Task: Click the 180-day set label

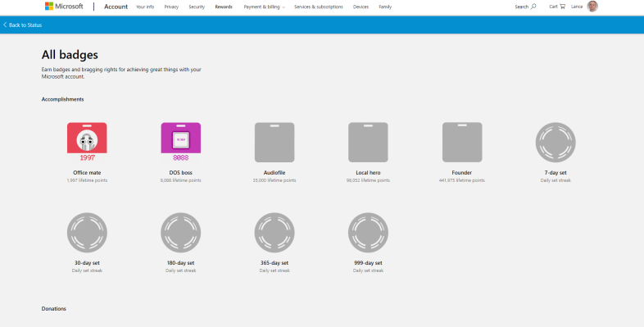Action: point(181,263)
